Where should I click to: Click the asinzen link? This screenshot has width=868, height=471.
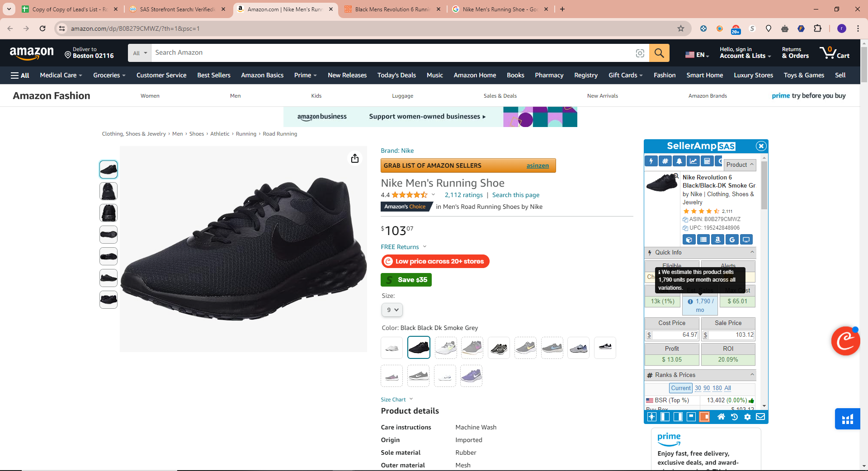(538, 166)
